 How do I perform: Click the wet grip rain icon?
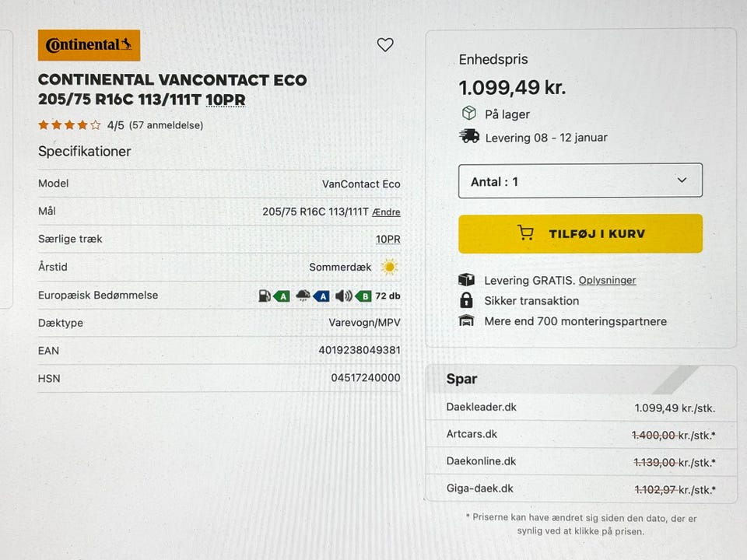303,296
